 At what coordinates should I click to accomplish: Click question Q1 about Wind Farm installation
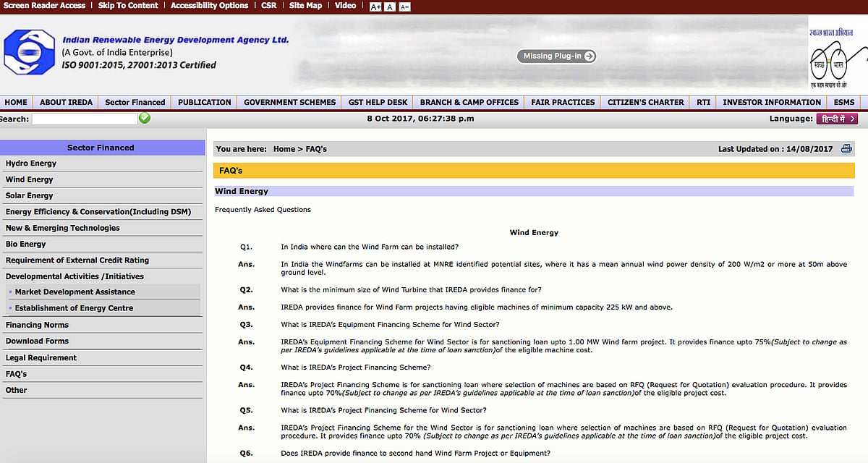pyautogui.click(x=370, y=247)
